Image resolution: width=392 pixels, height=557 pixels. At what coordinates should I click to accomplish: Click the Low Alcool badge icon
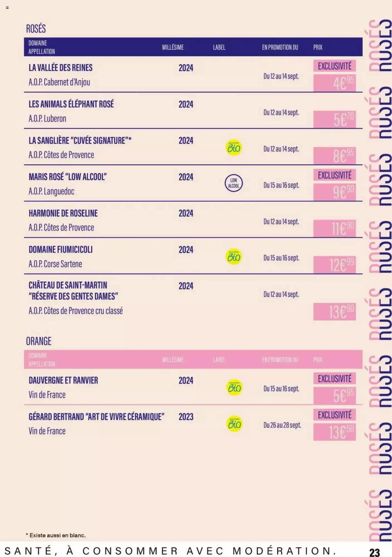(234, 183)
